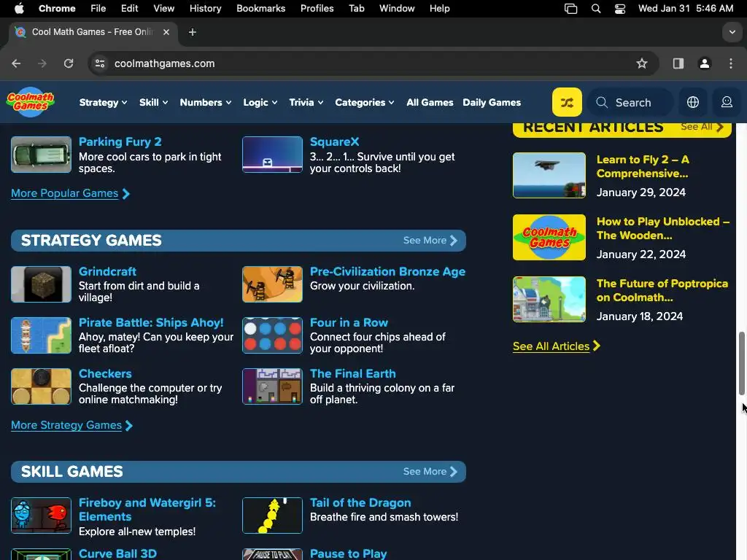Open the Daily Games page
Screen dimensions: 747x560
click(x=492, y=102)
